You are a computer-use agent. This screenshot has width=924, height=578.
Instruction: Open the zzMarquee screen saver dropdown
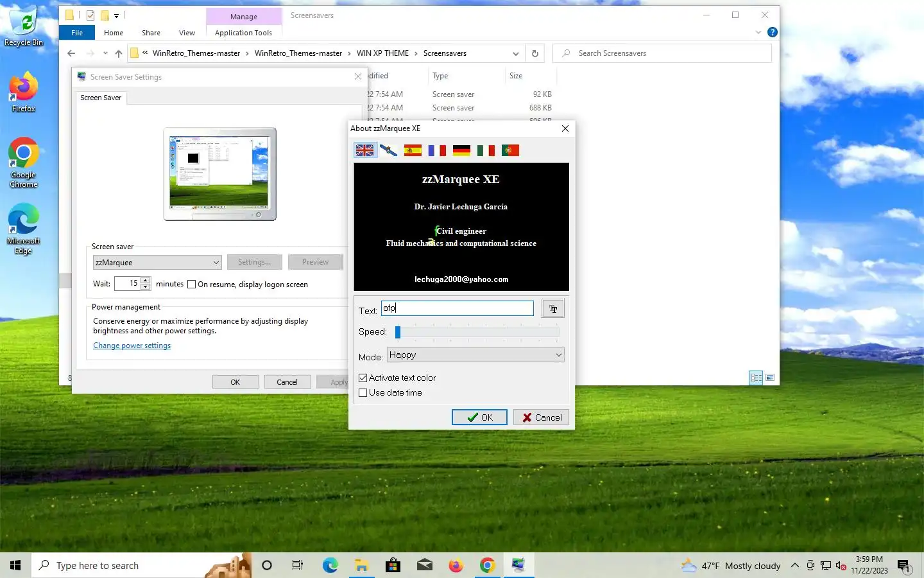[x=157, y=262]
